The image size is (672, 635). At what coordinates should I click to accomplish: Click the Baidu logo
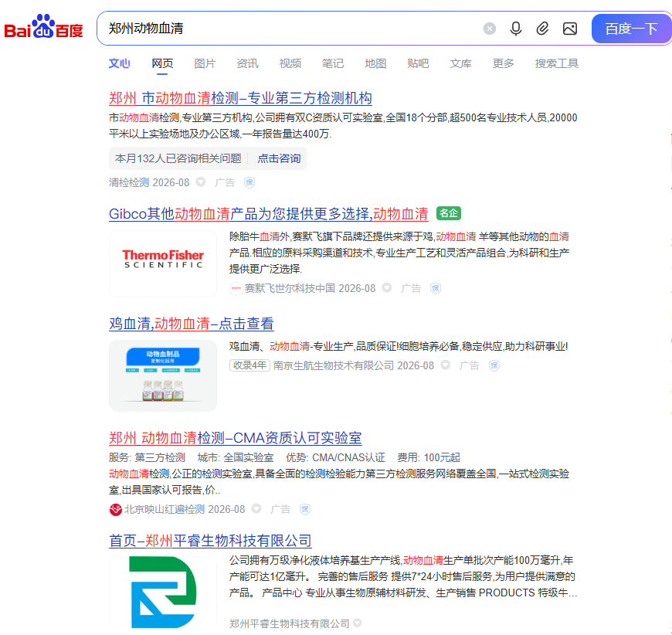coord(43,27)
